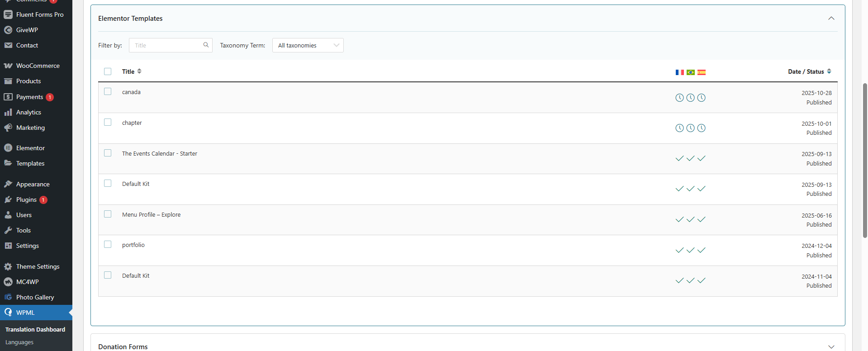Go to Plugins in the admin menu
Image resolution: width=868 pixels, height=351 pixels.
pyautogui.click(x=26, y=199)
